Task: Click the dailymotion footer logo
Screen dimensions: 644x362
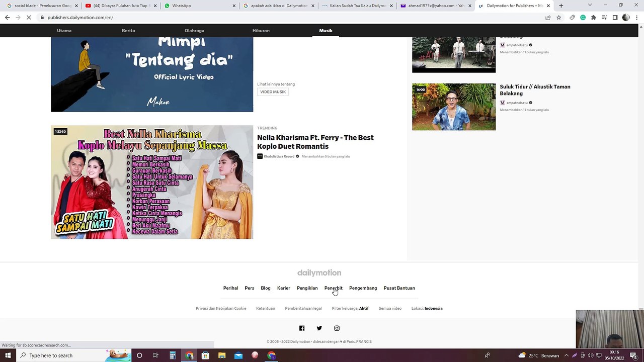Action: click(x=319, y=273)
